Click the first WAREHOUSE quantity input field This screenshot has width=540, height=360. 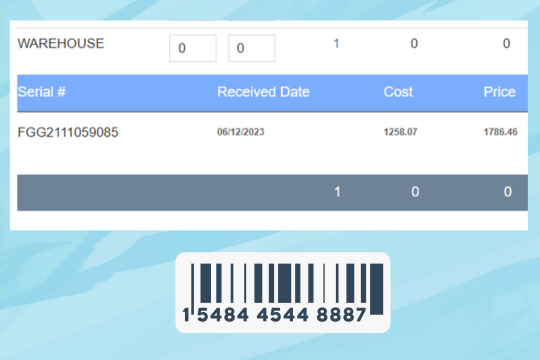(x=193, y=48)
